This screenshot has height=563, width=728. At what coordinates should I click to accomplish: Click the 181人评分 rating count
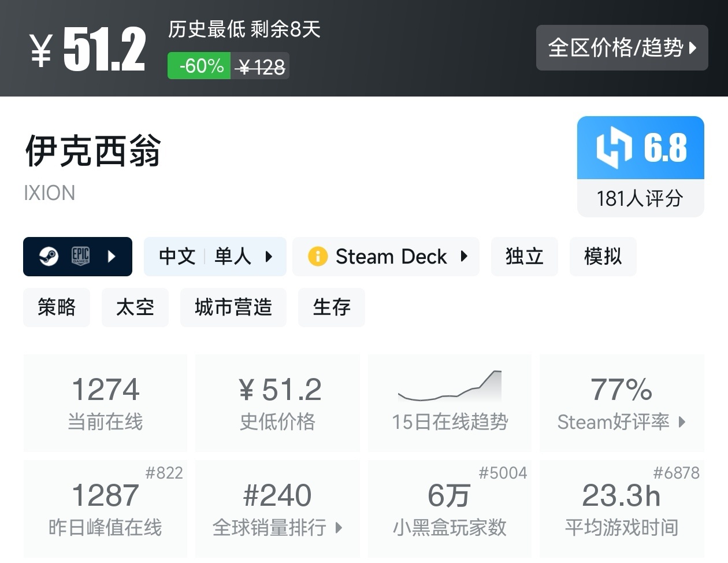(x=640, y=198)
